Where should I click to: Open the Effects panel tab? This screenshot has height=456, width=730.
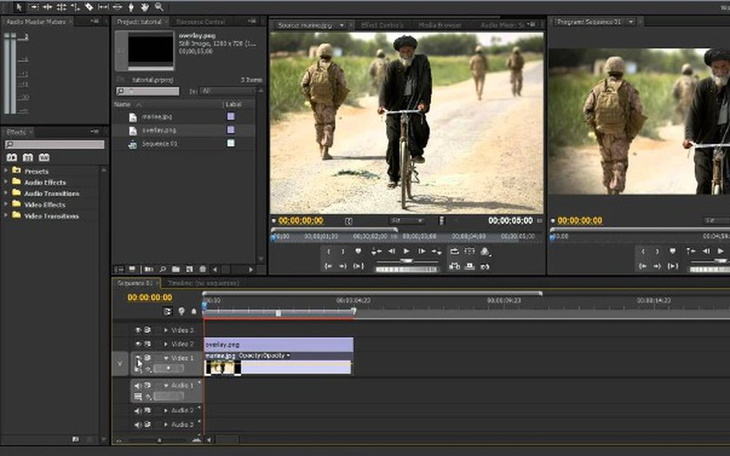point(16,132)
